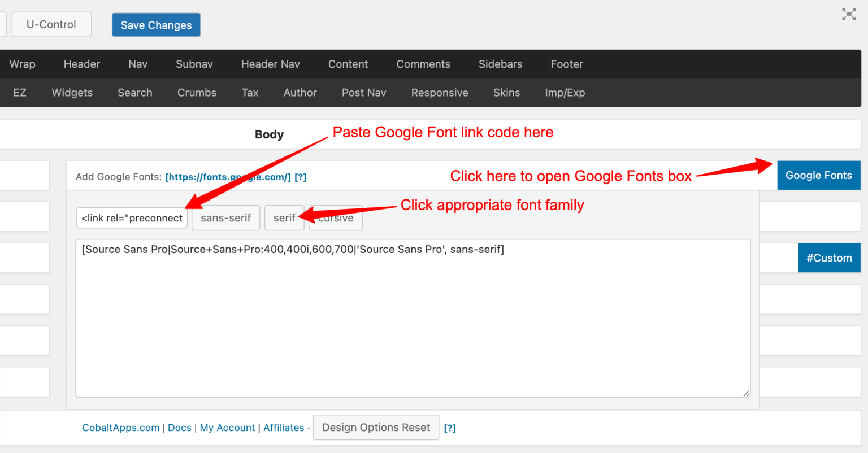Image resolution: width=868 pixels, height=453 pixels.
Task: Click the link rel preconnect code button
Action: 132,217
